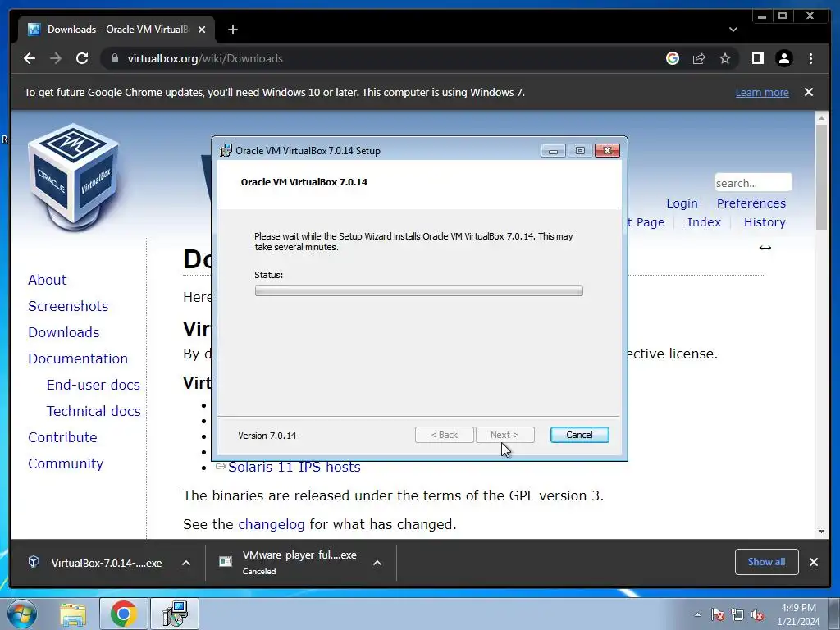Dismiss the Windows 7 update notice
This screenshot has height=630, width=840.
tap(808, 92)
